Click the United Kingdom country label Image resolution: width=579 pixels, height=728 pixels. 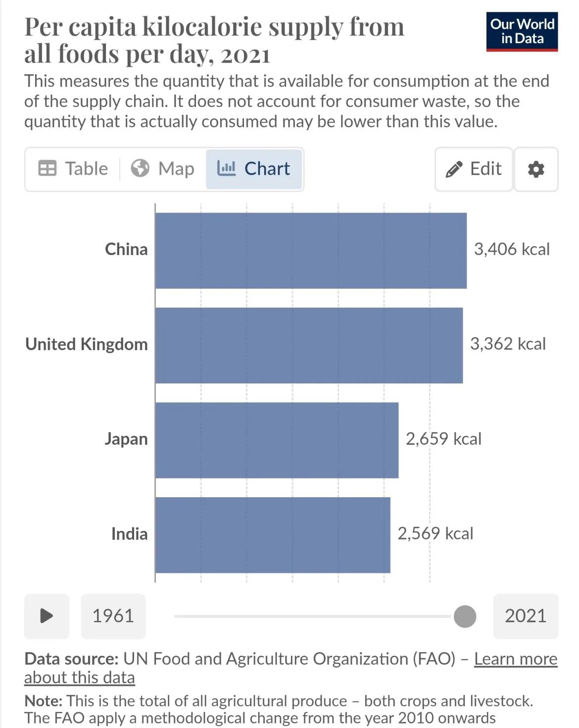(87, 344)
